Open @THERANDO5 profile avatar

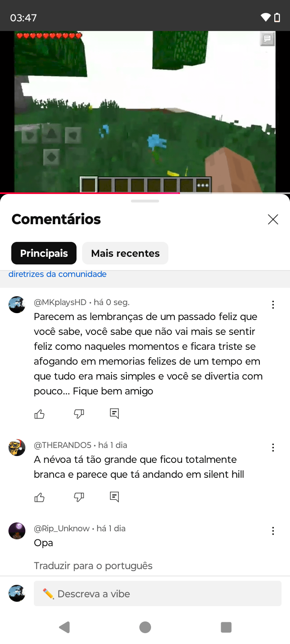click(17, 448)
